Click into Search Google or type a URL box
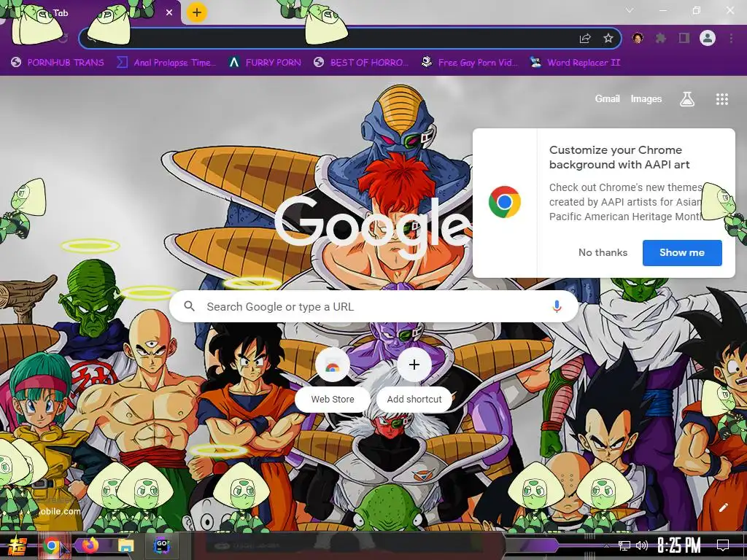Image resolution: width=747 pixels, height=560 pixels. point(374,306)
